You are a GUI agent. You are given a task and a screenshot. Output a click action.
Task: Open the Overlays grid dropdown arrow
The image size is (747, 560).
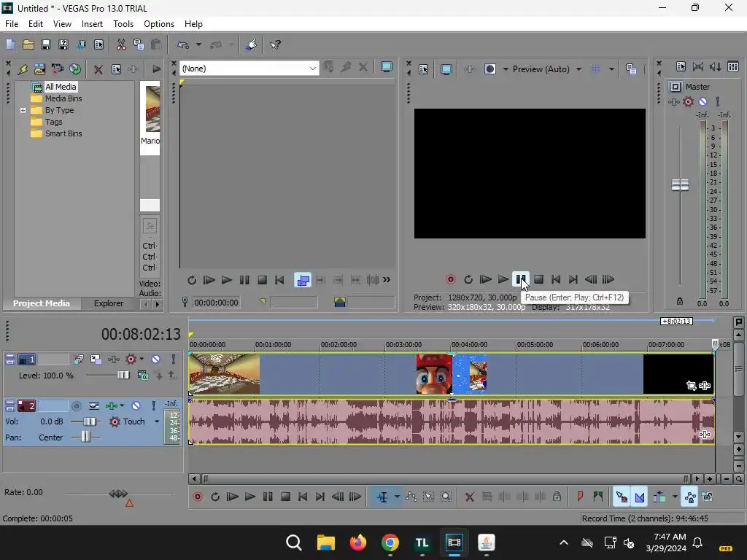tap(611, 69)
